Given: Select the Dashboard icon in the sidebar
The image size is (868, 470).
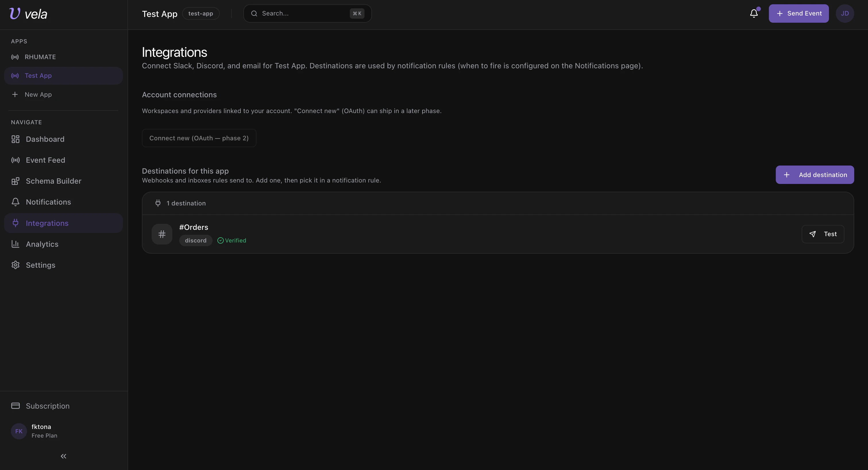Looking at the screenshot, I should point(15,139).
